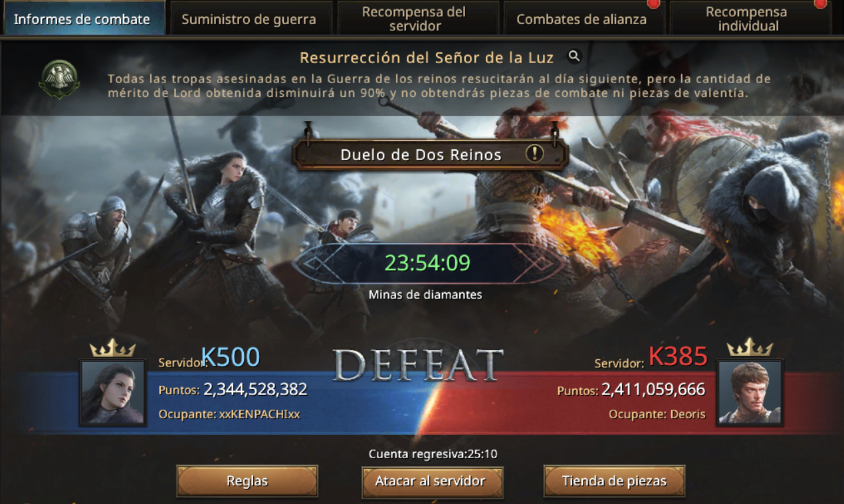Click the Reglas button
The width and height of the screenshot is (844, 504).
pos(247,481)
